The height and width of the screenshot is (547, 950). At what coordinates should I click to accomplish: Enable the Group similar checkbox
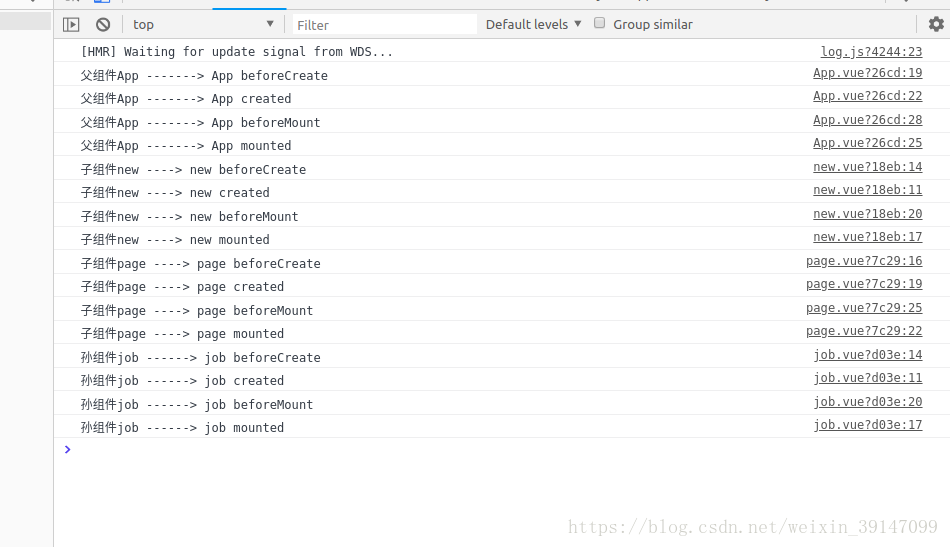pyautogui.click(x=599, y=23)
